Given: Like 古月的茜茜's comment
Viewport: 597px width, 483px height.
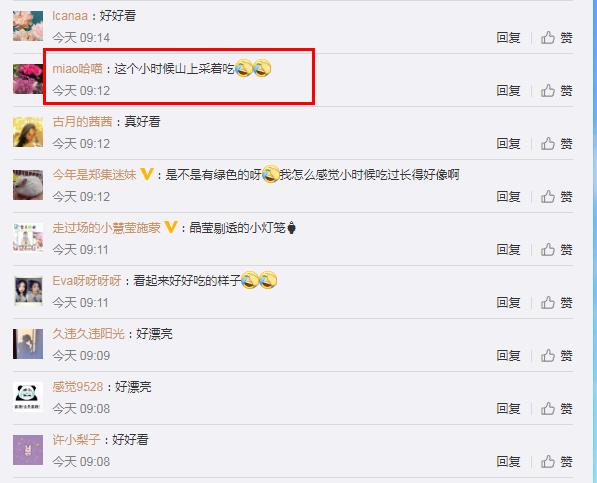Looking at the screenshot, I should point(557,143).
